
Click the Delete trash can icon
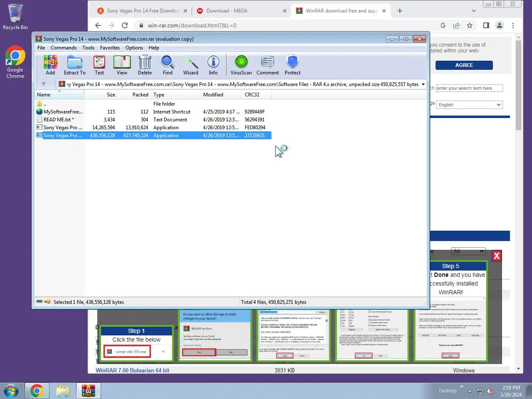145,65
